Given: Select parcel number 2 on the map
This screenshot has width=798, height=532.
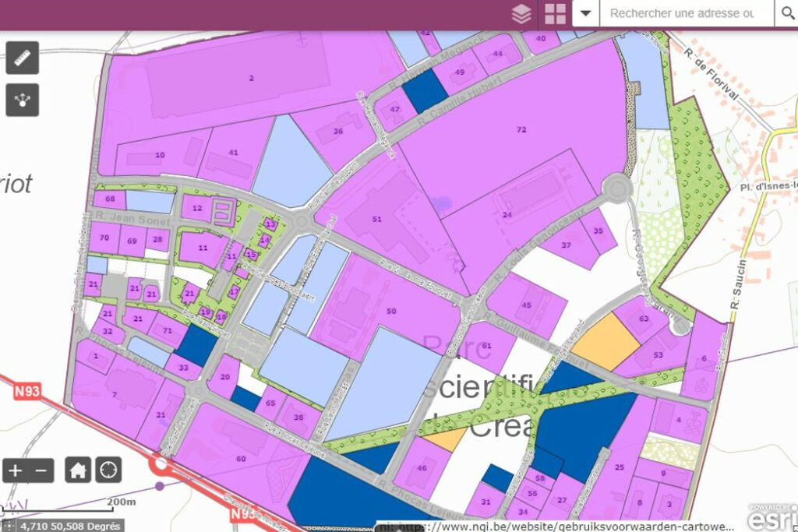Looking at the screenshot, I should pyautogui.click(x=252, y=79).
